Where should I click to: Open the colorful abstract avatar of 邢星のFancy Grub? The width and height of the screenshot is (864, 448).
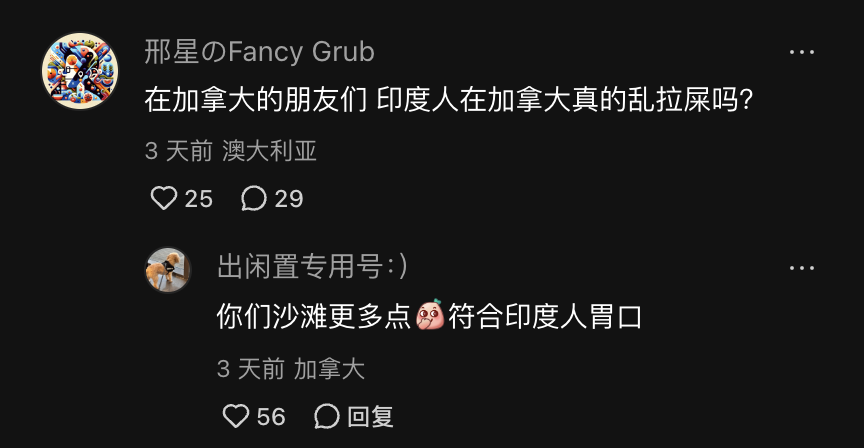click(x=80, y=71)
